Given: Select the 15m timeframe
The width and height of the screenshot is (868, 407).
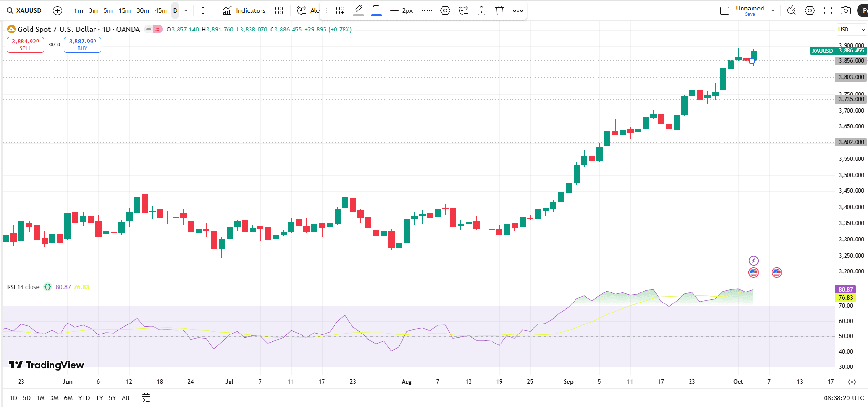Looking at the screenshot, I should click(x=125, y=10).
